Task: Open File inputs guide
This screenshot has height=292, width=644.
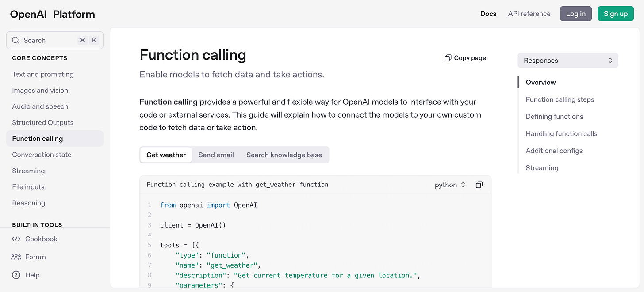Action: pyautogui.click(x=28, y=187)
